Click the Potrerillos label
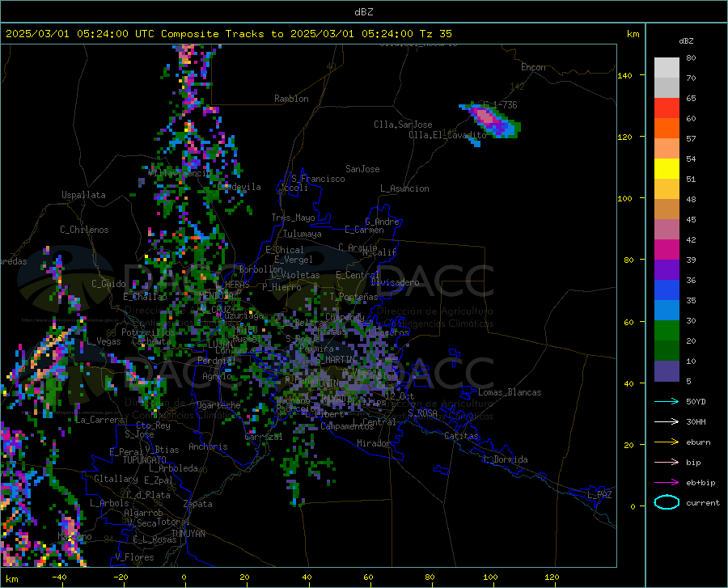 [x=148, y=332]
